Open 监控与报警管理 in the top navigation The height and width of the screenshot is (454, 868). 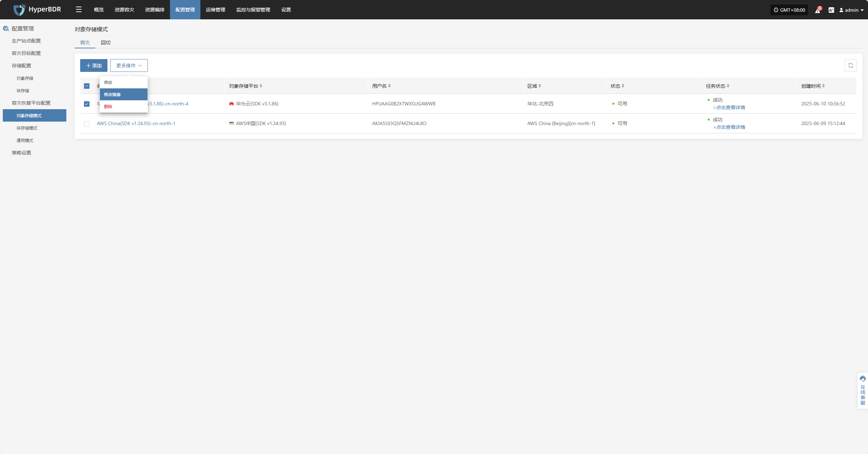pyautogui.click(x=253, y=10)
